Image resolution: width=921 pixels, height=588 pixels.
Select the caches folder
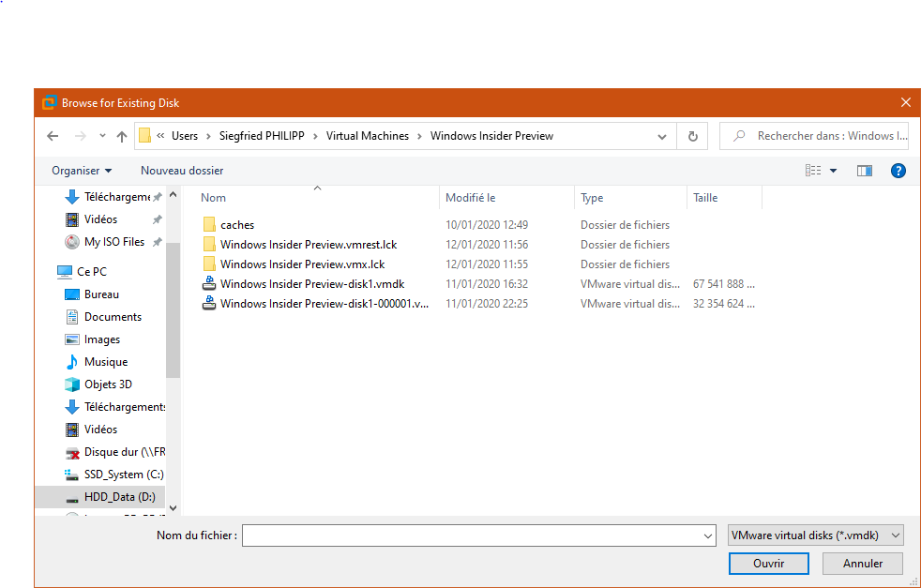237,225
